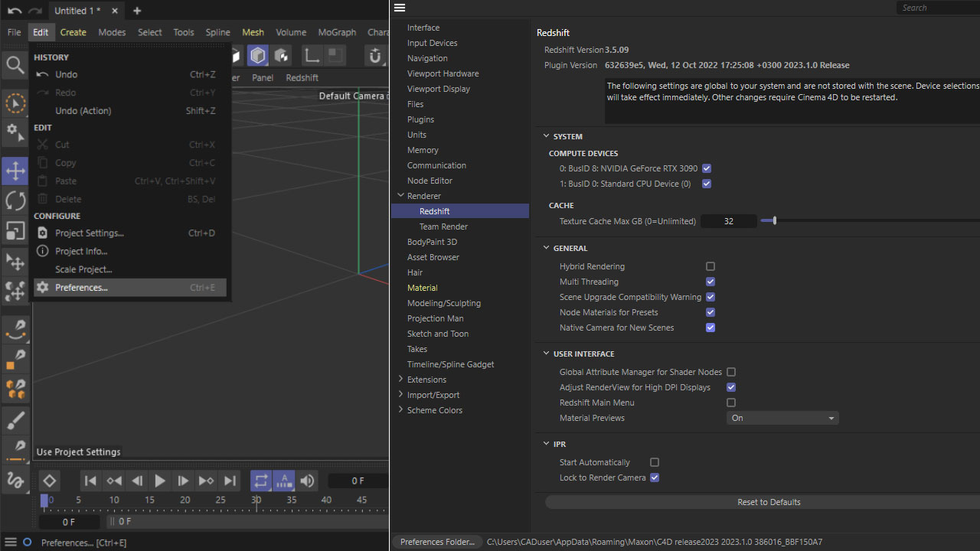980x551 pixels.
Task: Select the Move tool in the left toolbar
Action: (x=15, y=171)
